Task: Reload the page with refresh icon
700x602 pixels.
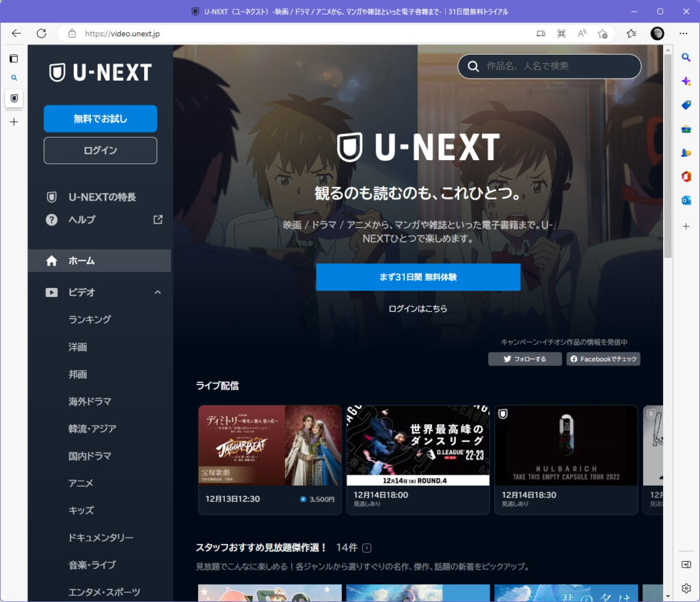Action: 42,34
